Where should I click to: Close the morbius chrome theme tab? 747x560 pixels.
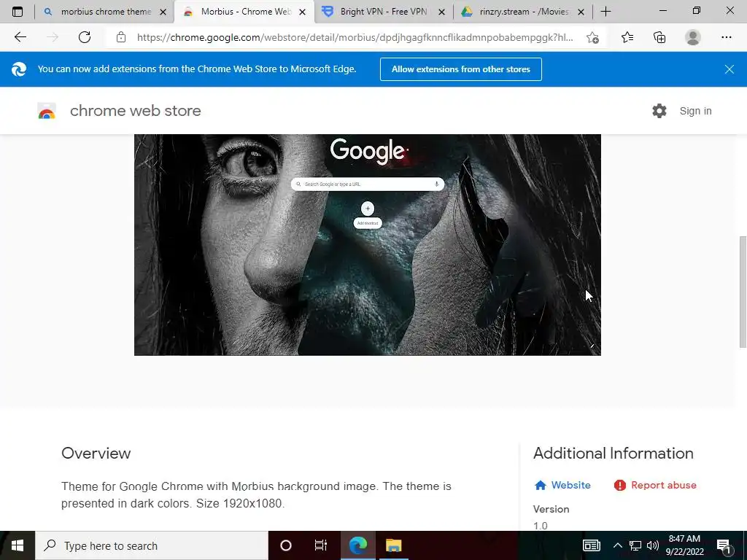(163, 12)
